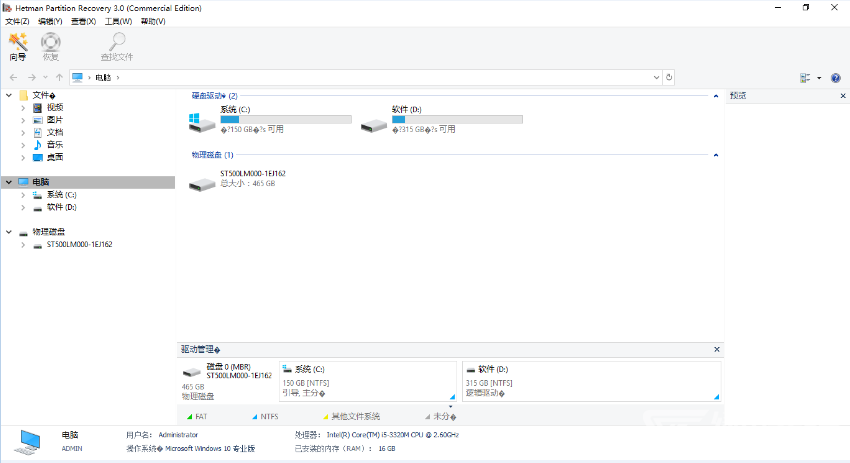
Task: Select 系统 (C:) partition block in drive manager
Action: (x=368, y=382)
